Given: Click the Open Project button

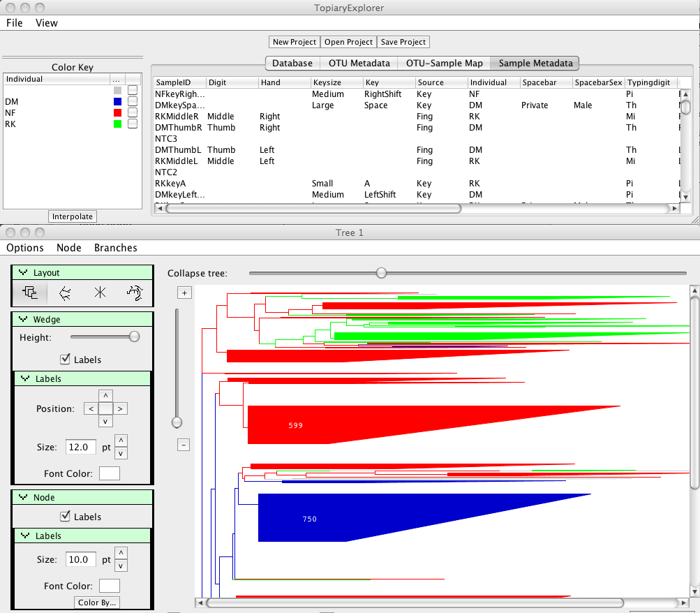Looking at the screenshot, I should coord(348,42).
